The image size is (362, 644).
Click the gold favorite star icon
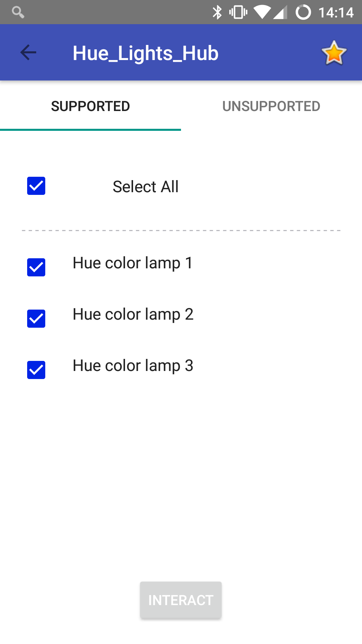(334, 53)
